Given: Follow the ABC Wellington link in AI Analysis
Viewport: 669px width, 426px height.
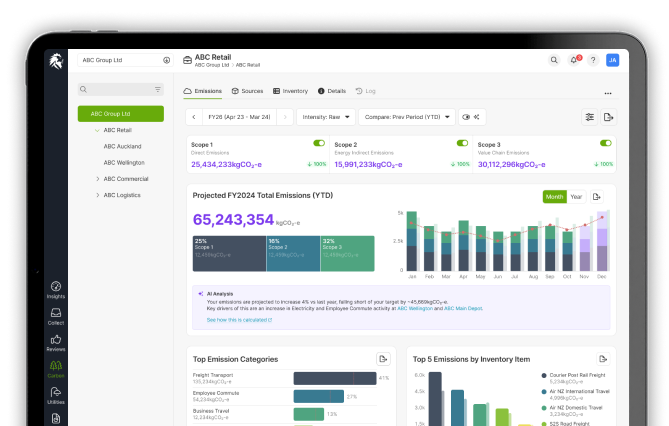Looking at the screenshot, I should tap(415, 308).
